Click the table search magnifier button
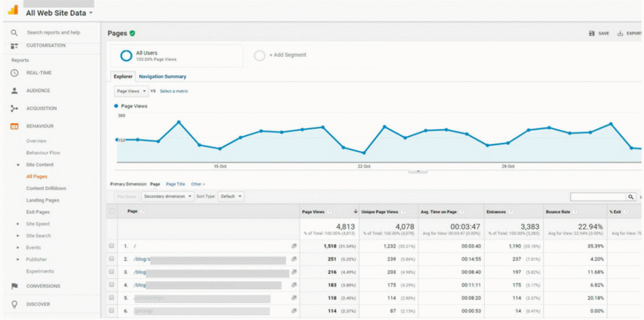This screenshot has width=644, height=320. coord(631,197)
